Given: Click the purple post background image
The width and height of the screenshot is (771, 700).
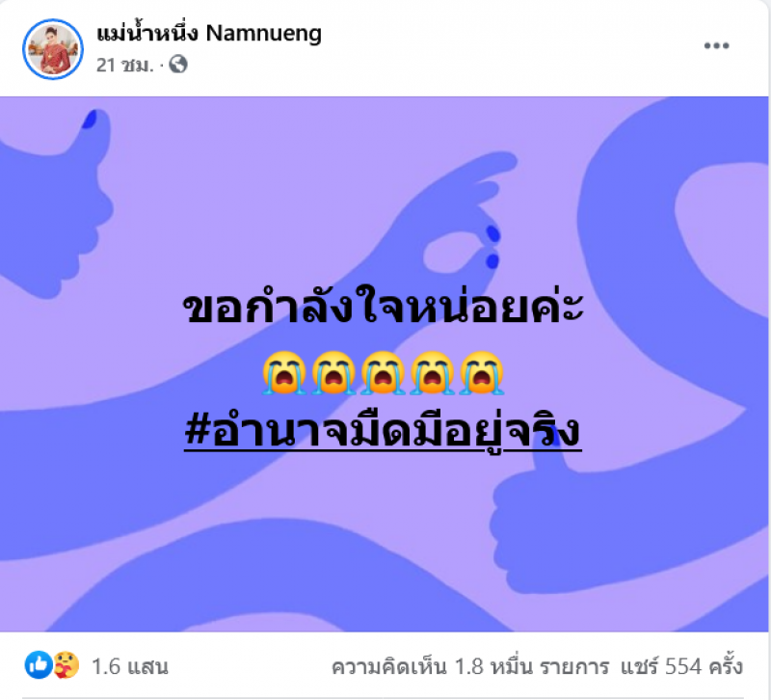Looking at the screenshot, I should click(x=384, y=364).
